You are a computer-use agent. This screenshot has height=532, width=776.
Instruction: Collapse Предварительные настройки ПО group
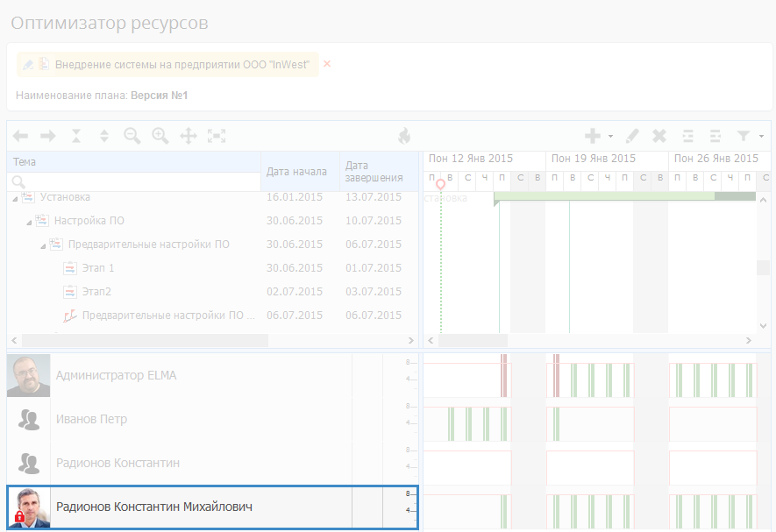click(43, 245)
